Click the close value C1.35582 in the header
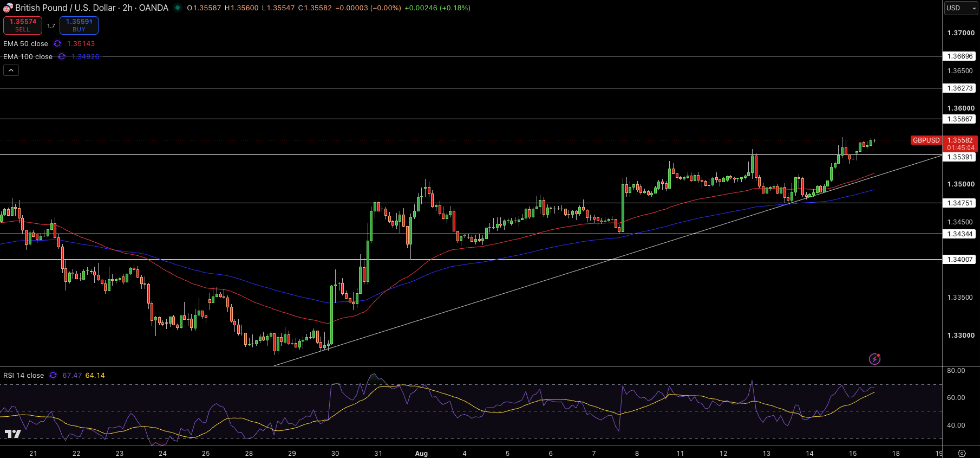980x458 pixels. click(315, 8)
